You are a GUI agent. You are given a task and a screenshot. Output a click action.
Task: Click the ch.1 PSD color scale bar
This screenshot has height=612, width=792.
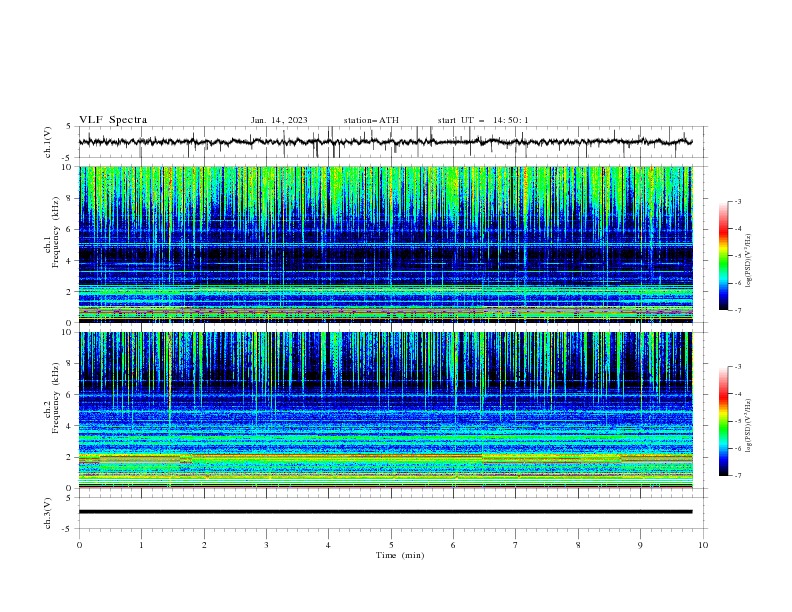724,256
